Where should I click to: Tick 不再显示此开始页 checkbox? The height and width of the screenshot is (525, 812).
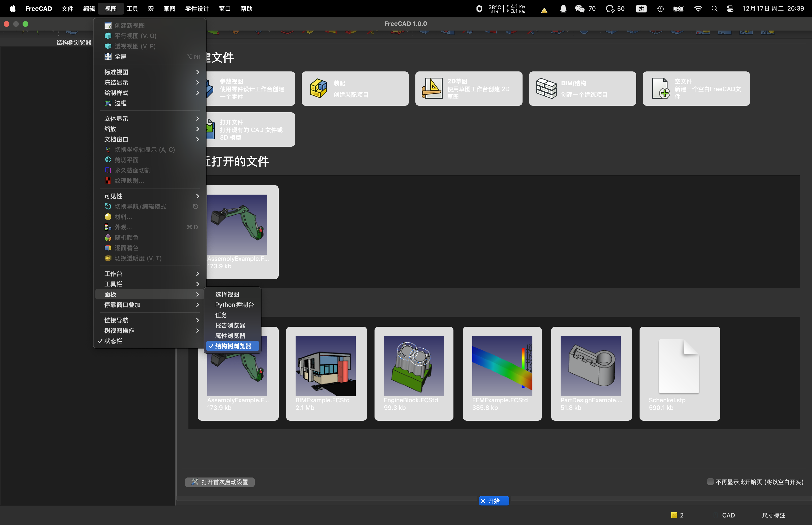coord(710,482)
